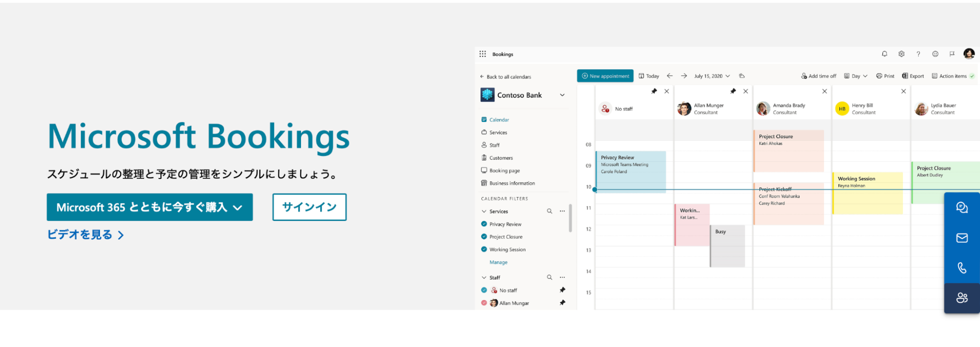Click the ビデオを見る link
The image size is (980, 347).
click(x=85, y=235)
